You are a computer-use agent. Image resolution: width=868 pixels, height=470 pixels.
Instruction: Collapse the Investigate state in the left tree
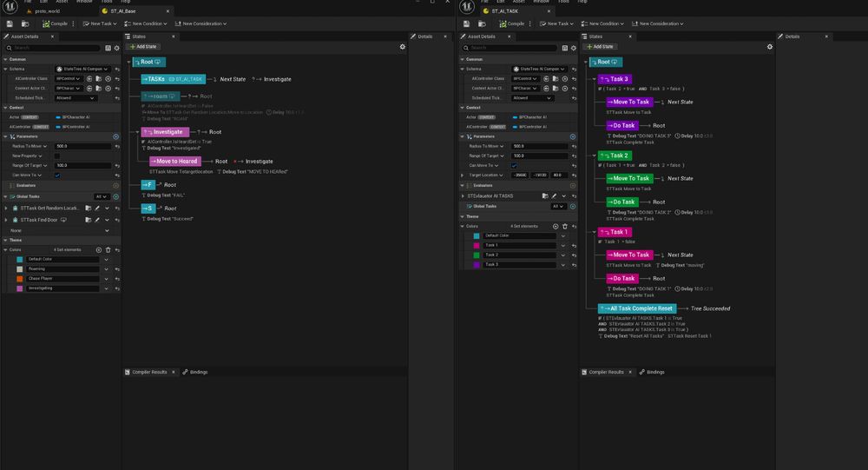[137, 132]
